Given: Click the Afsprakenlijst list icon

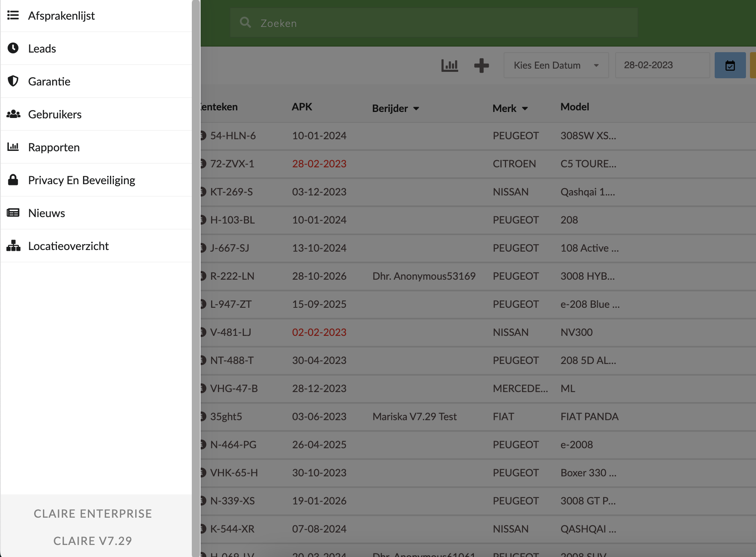Looking at the screenshot, I should (13, 15).
